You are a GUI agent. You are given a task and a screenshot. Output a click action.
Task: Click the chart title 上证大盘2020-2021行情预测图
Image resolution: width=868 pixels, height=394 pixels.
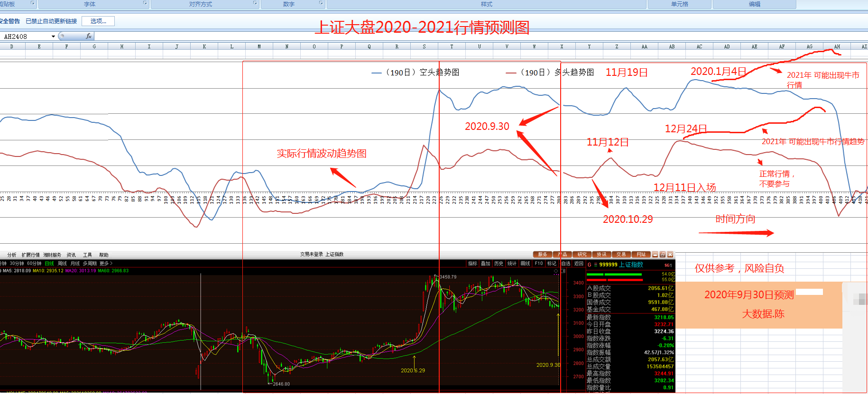423,27
